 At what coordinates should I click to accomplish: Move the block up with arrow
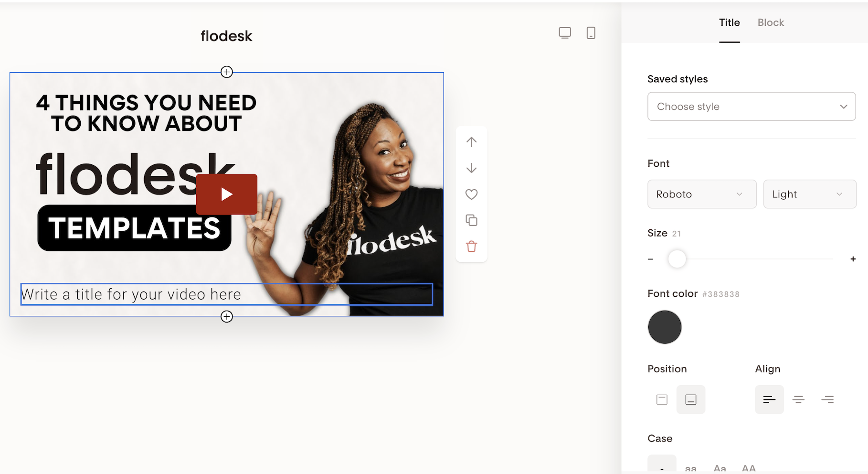click(471, 142)
